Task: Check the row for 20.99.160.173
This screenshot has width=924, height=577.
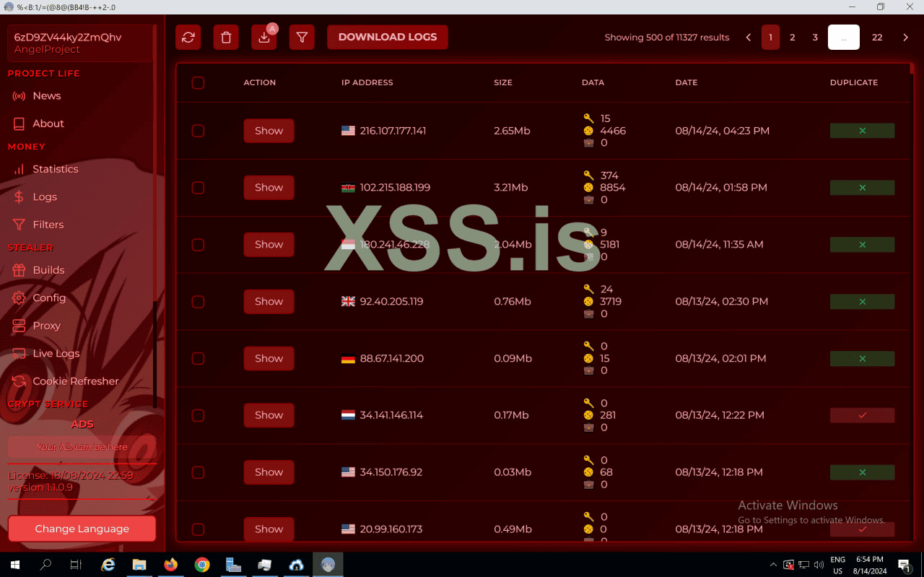Action: (x=198, y=529)
